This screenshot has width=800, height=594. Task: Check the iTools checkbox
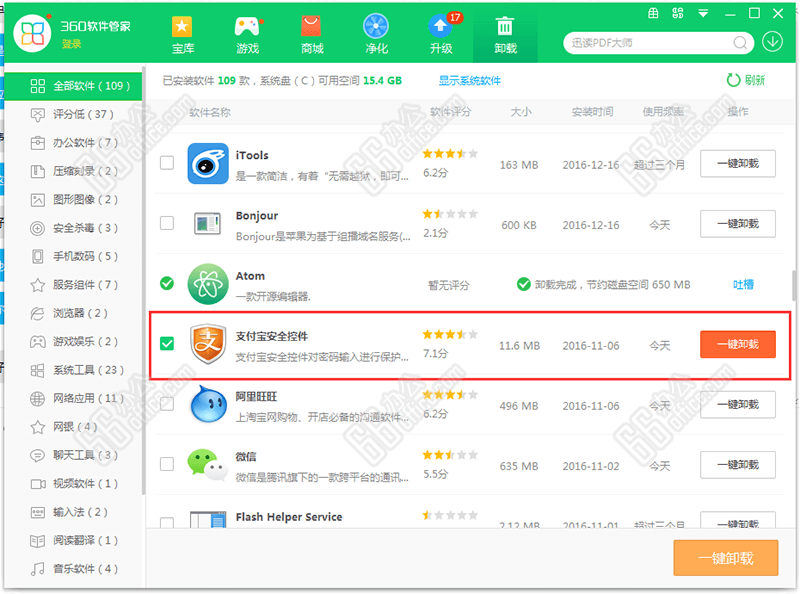click(x=167, y=163)
